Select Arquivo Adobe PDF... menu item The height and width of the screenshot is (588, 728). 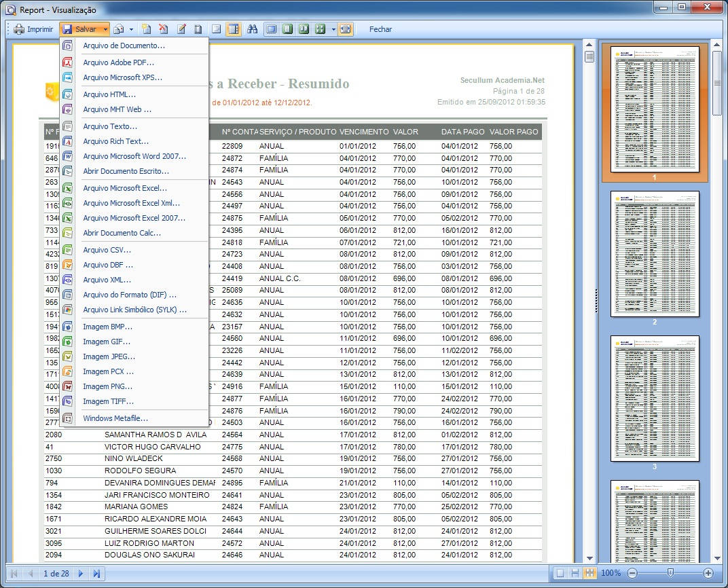(x=118, y=62)
